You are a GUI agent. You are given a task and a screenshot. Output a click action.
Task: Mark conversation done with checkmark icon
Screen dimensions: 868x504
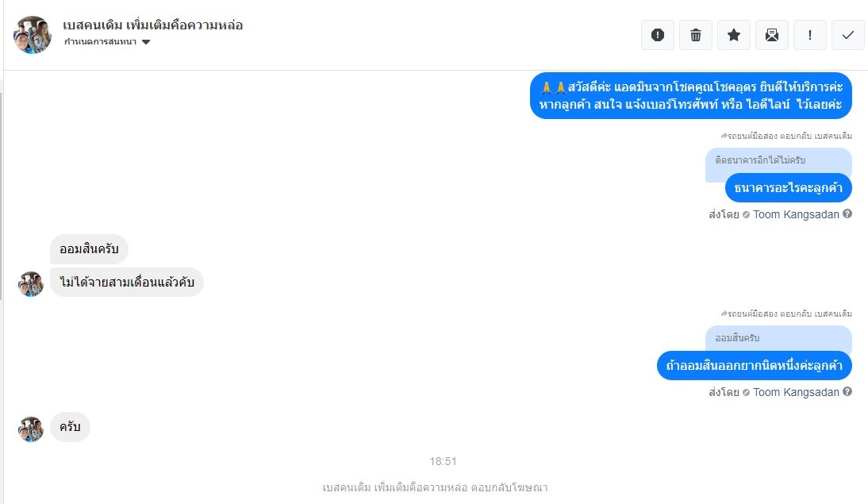tap(848, 35)
